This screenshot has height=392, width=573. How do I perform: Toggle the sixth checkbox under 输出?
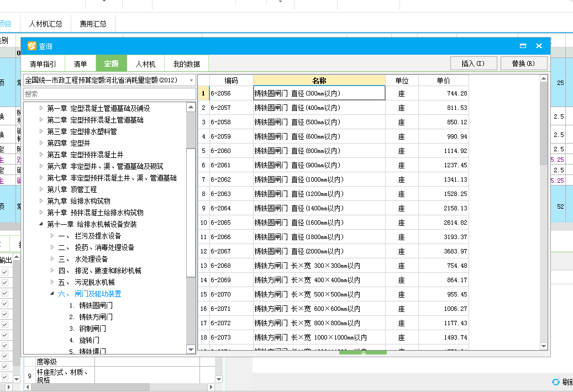tap(5, 325)
